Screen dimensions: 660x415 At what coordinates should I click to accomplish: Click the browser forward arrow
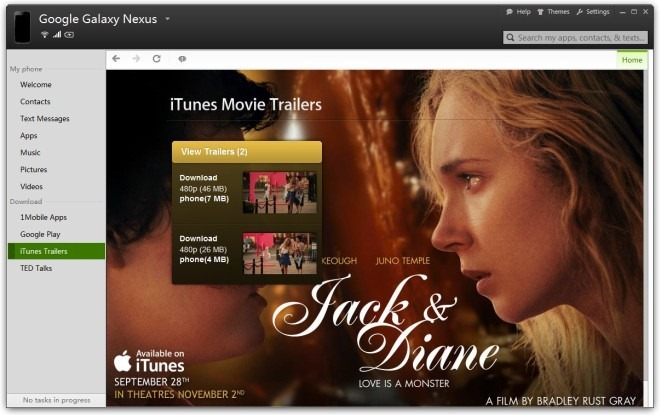136,59
